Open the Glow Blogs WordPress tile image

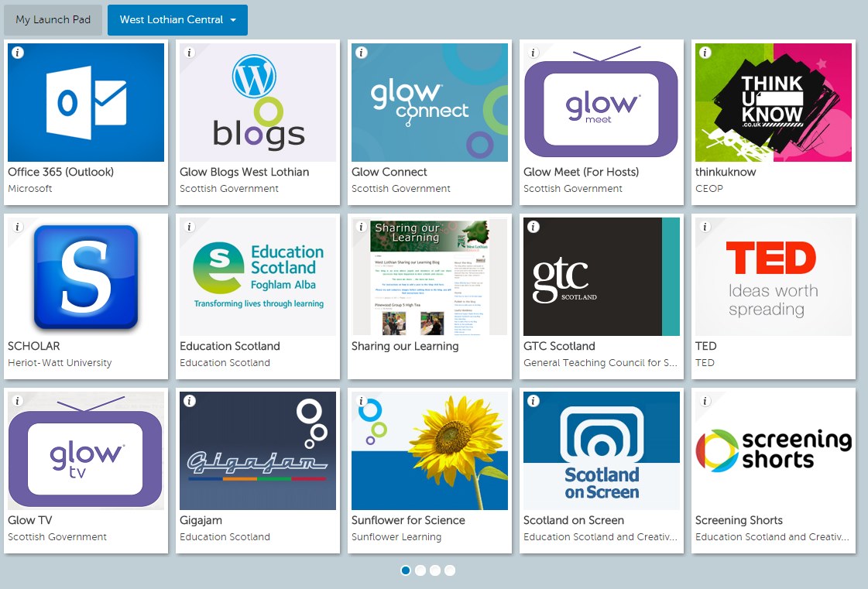(257, 102)
